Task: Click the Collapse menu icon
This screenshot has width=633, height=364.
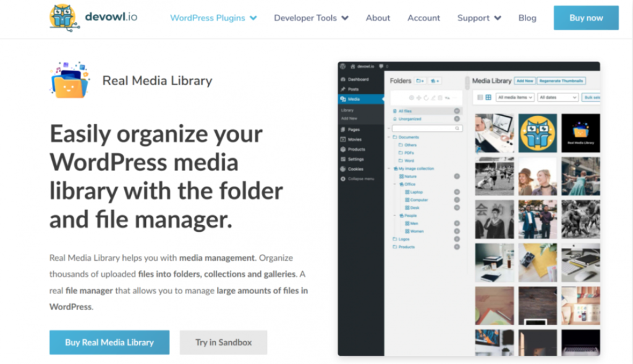Action: [343, 179]
